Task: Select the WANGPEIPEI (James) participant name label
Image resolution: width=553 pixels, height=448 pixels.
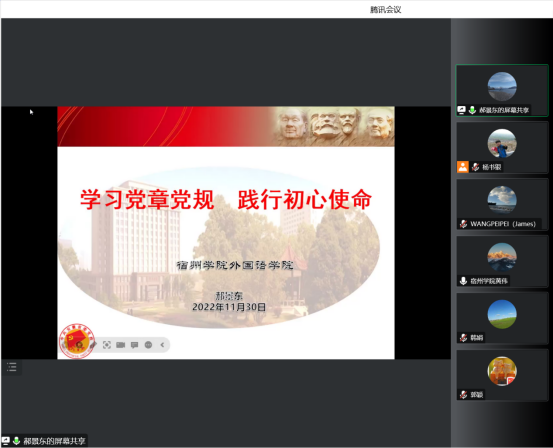Action: click(x=503, y=224)
